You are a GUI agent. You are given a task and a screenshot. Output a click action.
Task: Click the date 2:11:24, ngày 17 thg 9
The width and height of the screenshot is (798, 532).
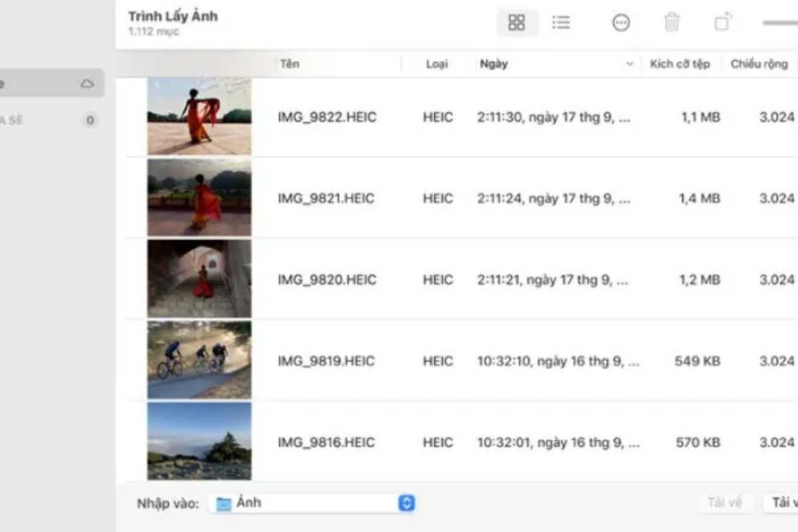pos(553,198)
